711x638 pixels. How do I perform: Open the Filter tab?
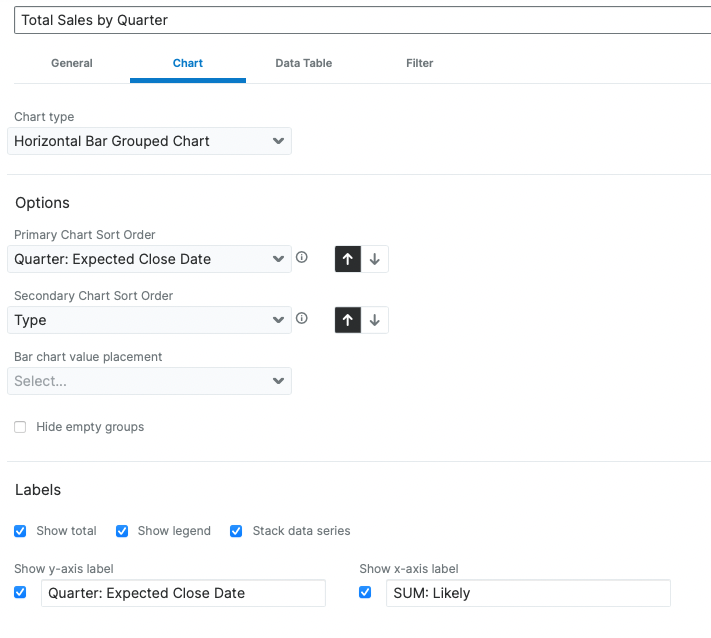click(419, 63)
